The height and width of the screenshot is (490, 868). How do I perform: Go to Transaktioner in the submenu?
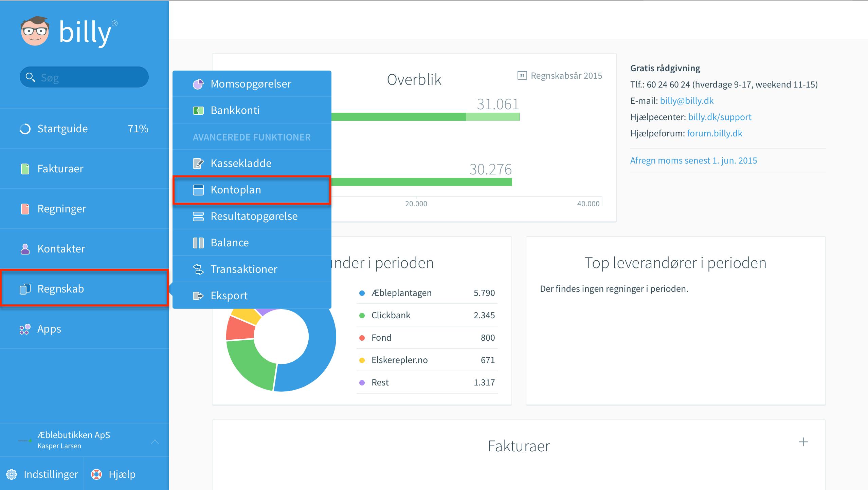[x=252, y=269]
